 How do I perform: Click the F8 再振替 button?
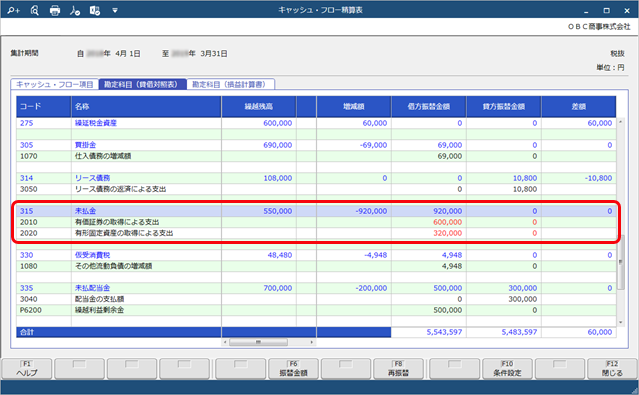[398, 369]
